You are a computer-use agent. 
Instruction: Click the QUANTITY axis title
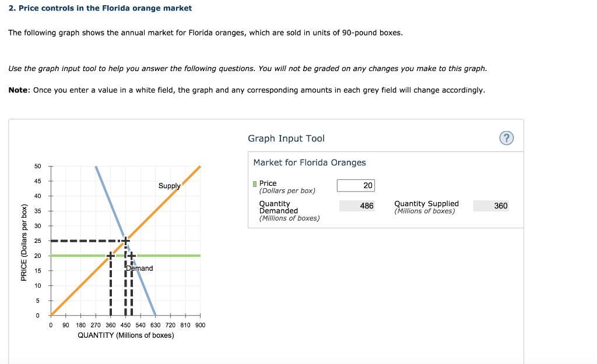pyautogui.click(x=126, y=335)
